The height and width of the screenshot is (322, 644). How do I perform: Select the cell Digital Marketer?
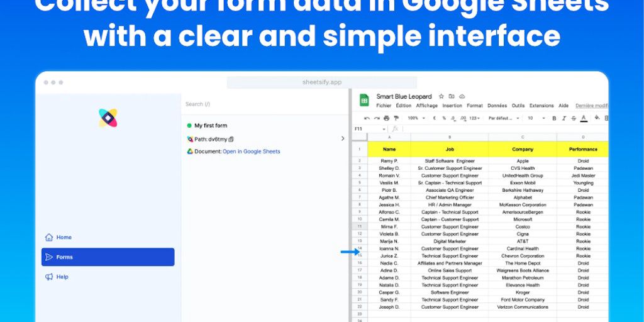click(x=449, y=241)
